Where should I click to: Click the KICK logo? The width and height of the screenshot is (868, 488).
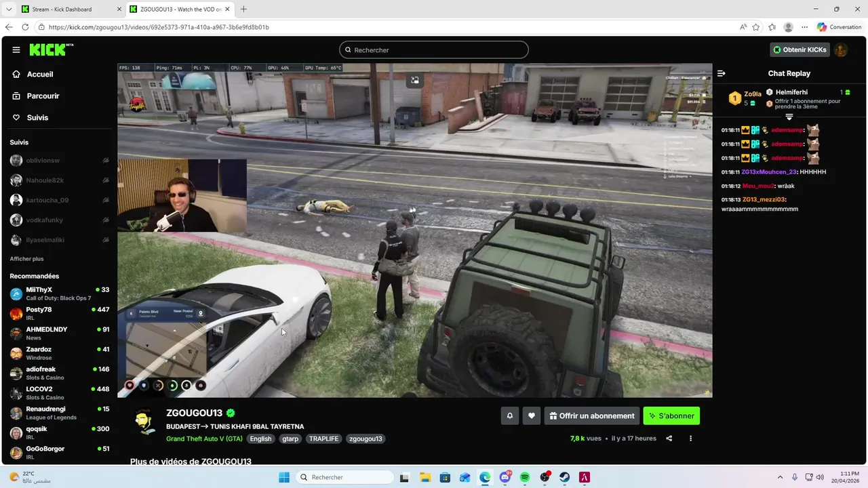click(52, 49)
